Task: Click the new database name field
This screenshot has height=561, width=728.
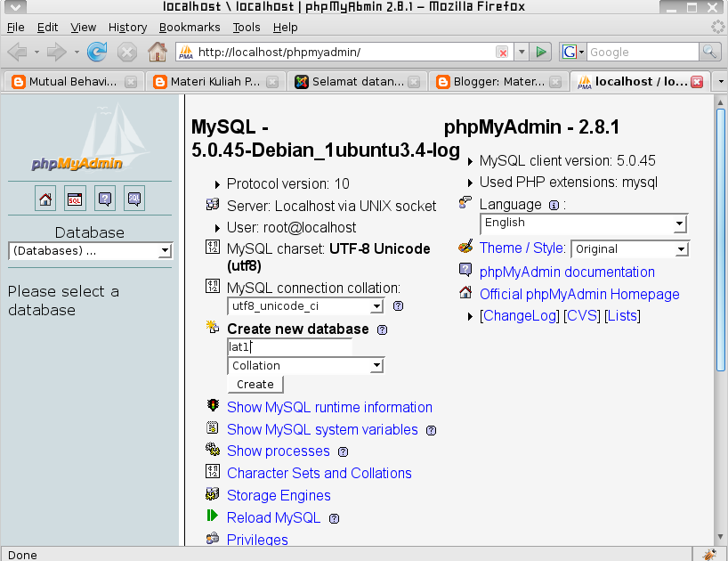Action: (290, 347)
